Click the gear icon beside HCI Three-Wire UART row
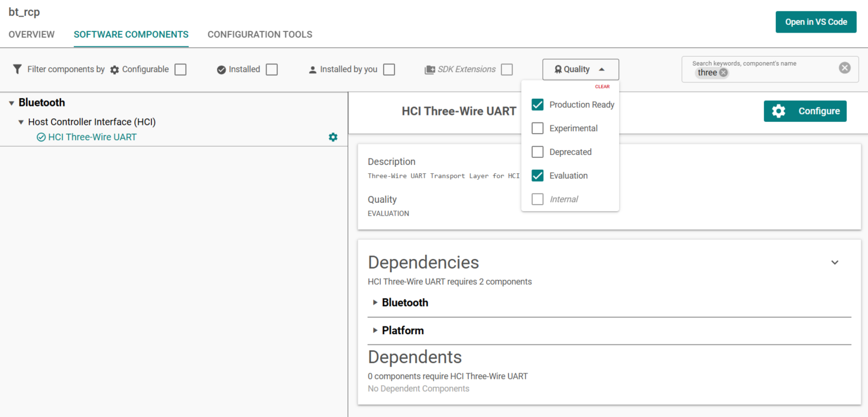This screenshot has width=868, height=417. [333, 137]
